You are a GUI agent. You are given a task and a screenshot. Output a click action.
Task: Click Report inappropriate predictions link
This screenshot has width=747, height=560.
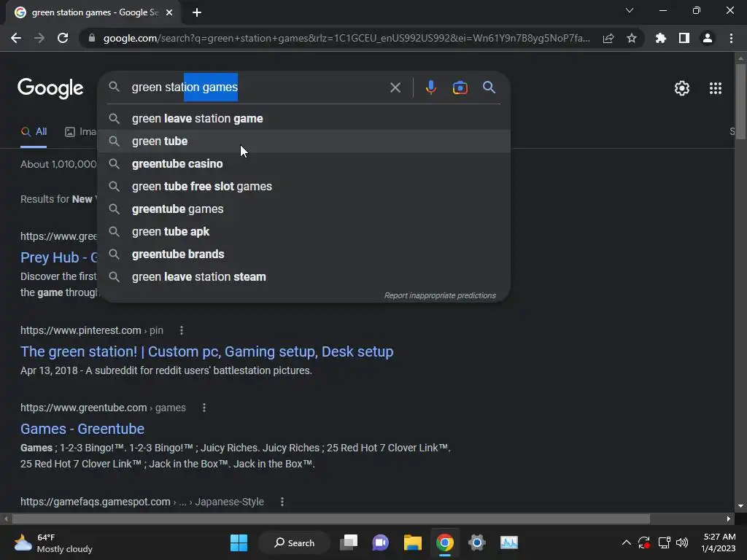coord(440,296)
